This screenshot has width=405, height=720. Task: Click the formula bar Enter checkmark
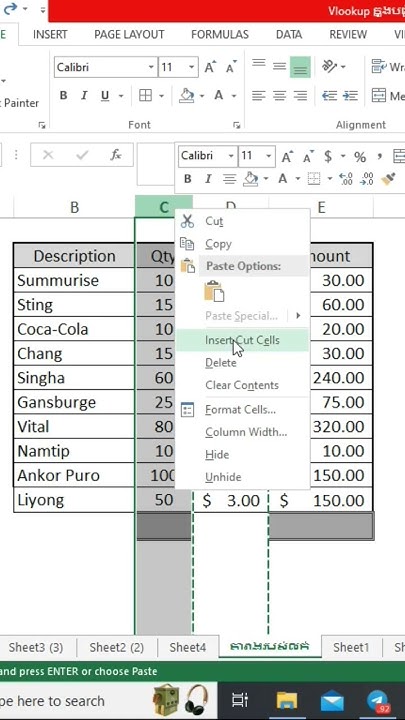[82, 155]
